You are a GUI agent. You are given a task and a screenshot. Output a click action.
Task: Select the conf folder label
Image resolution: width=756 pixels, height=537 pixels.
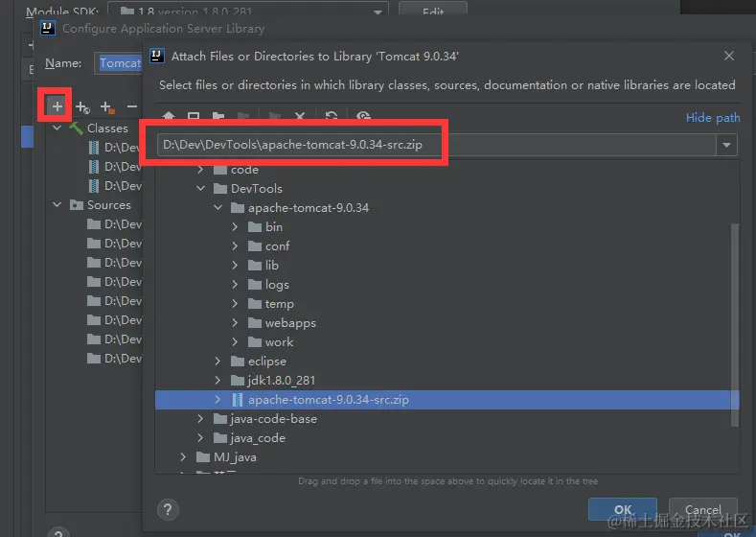pos(277,246)
